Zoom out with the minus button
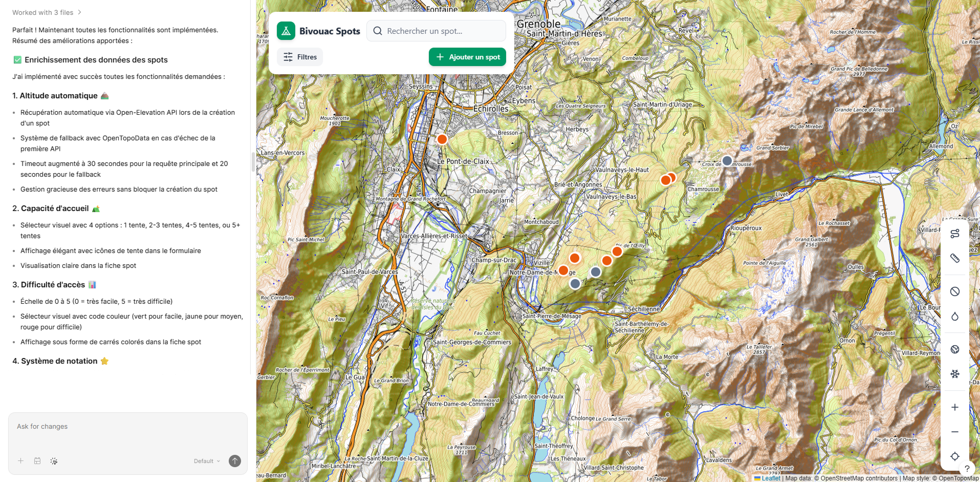980x482 pixels. pos(954,432)
